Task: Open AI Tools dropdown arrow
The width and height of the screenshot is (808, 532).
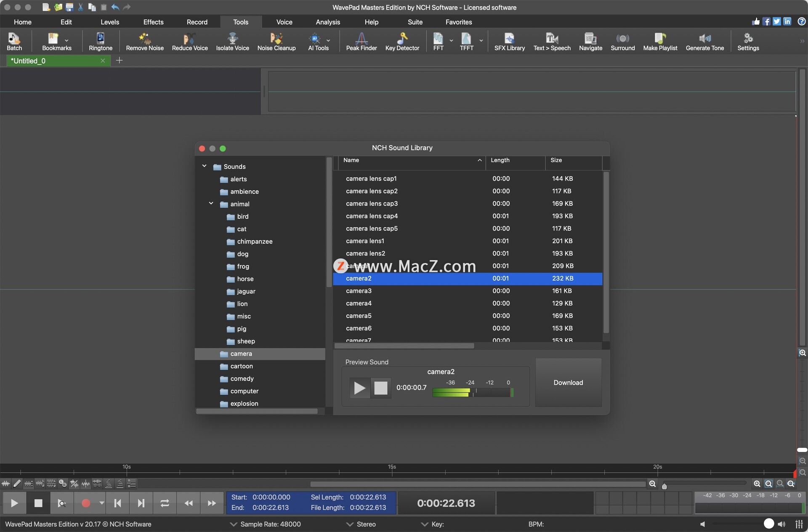Action: (x=328, y=40)
